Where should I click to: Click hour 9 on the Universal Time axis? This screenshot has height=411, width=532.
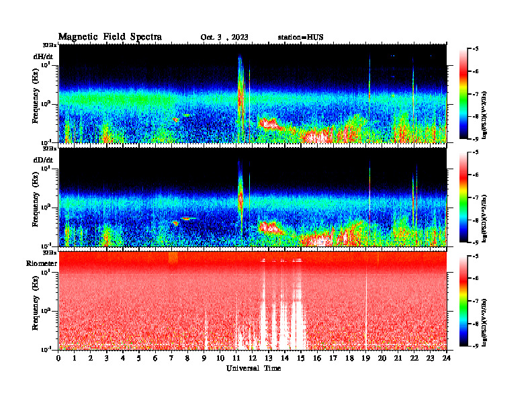pyautogui.click(x=204, y=358)
